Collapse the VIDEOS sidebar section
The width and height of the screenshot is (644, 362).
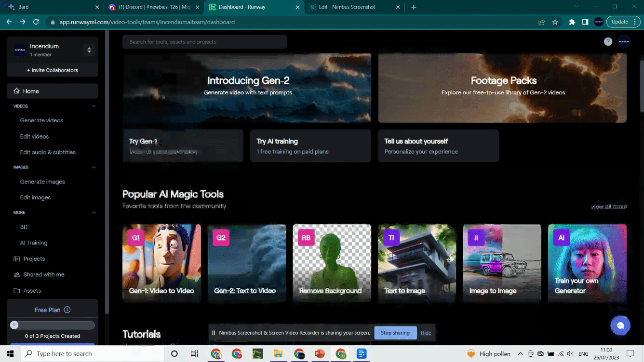[x=94, y=106]
